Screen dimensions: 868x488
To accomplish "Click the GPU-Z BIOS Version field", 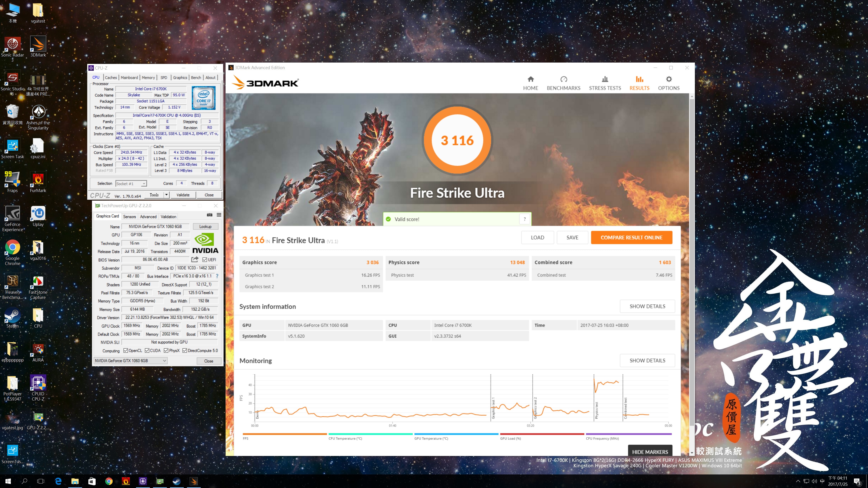I will (x=155, y=259).
